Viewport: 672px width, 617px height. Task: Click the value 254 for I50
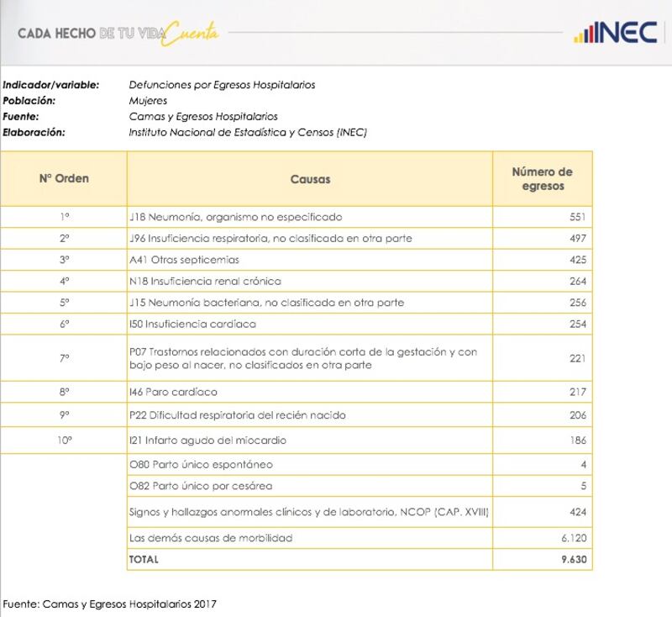point(577,324)
